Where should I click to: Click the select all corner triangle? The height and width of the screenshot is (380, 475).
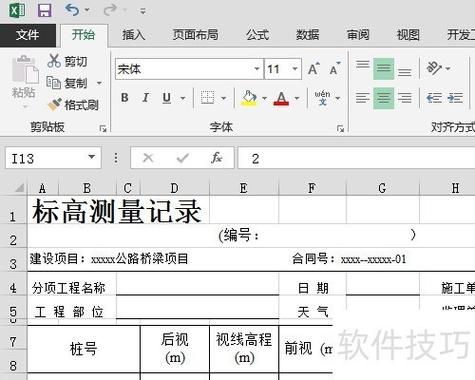[x=19, y=188]
